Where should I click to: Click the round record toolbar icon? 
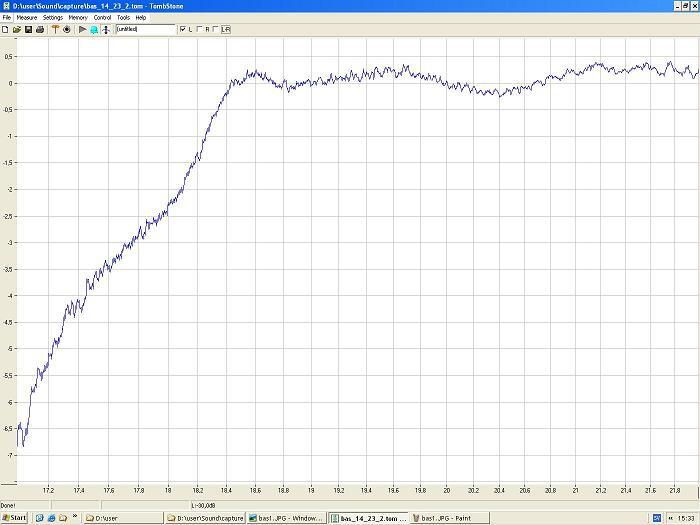pos(67,29)
